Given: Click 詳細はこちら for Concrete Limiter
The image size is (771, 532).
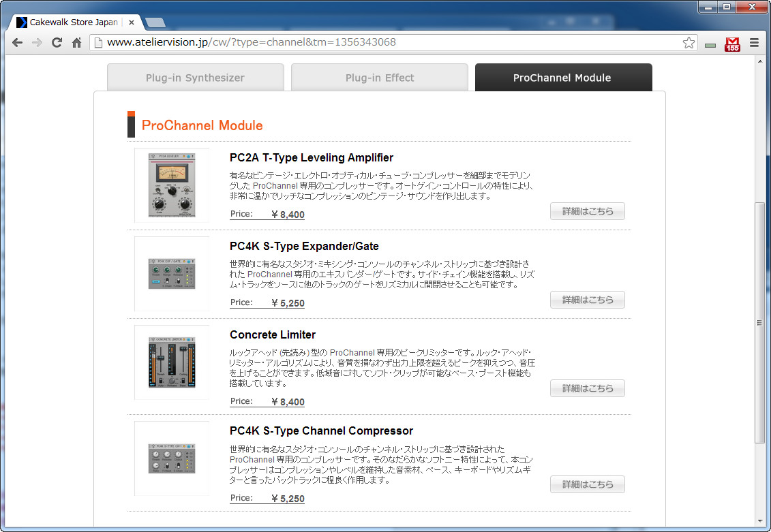Looking at the screenshot, I should [588, 388].
